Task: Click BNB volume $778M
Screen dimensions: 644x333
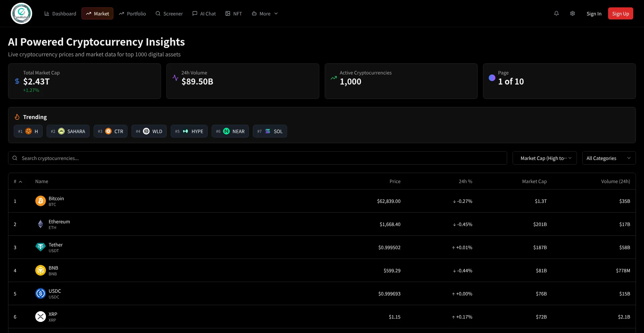Action: (x=623, y=270)
